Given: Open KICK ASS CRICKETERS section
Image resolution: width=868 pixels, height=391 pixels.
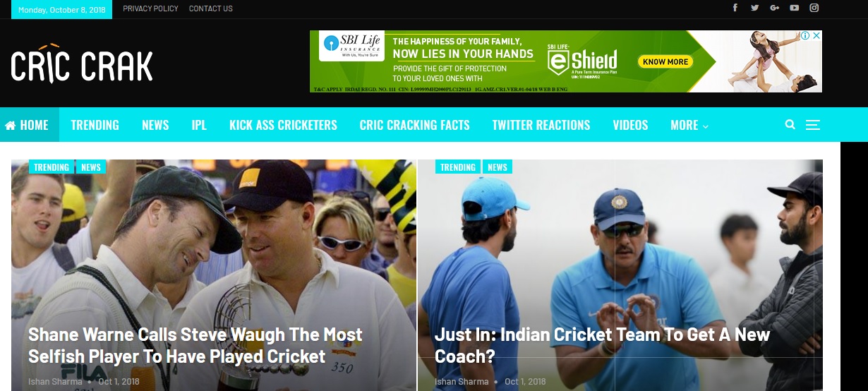Looking at the screenshot, I should [283, 125].
